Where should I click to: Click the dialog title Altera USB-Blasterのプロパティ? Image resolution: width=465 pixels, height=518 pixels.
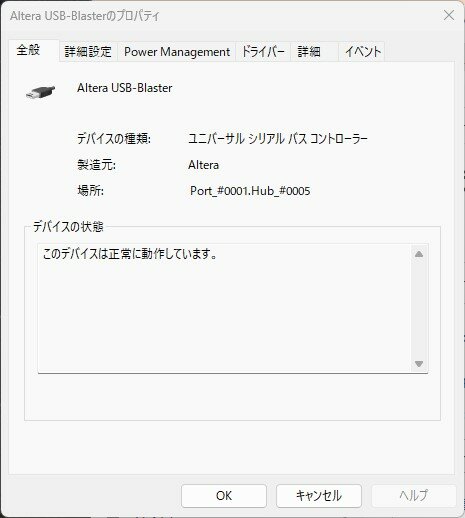click(85, 16)
